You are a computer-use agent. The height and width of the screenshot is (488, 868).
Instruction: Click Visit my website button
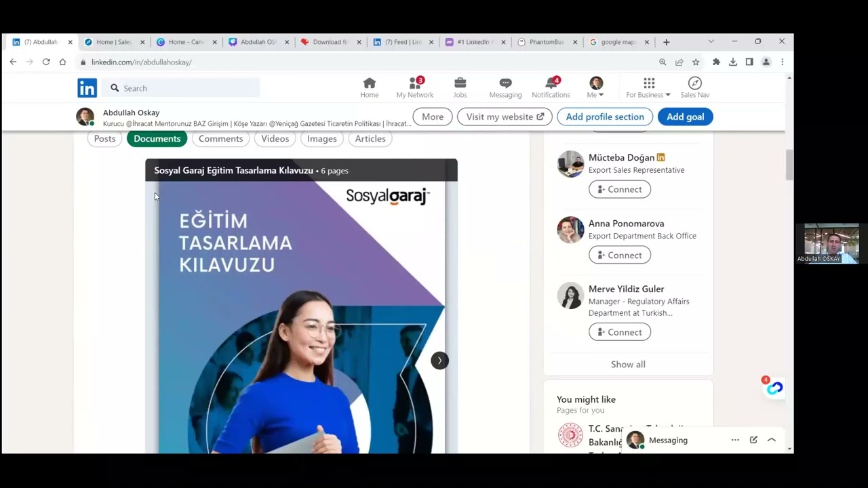point(505,117)
